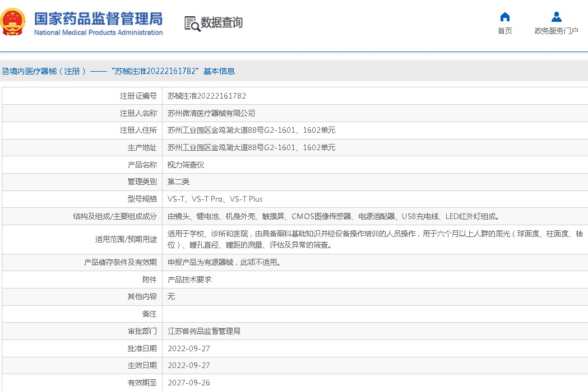
Task: Click the 数据查询 heading
Action: [221, 22]
